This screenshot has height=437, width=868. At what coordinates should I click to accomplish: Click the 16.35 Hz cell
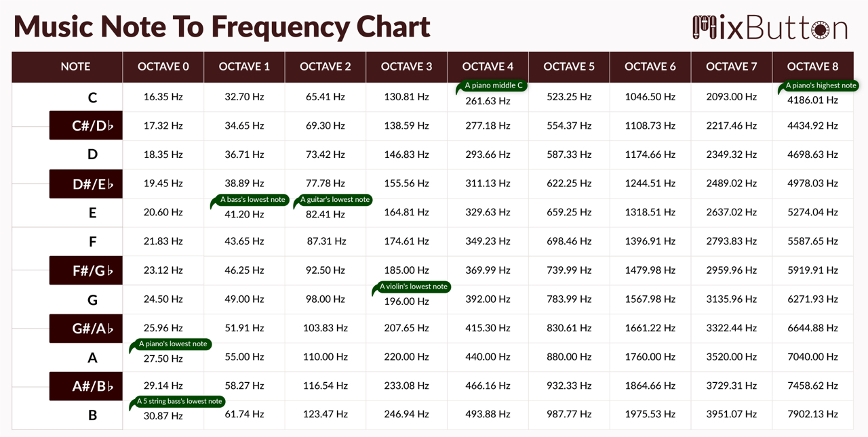click(163, 97)
